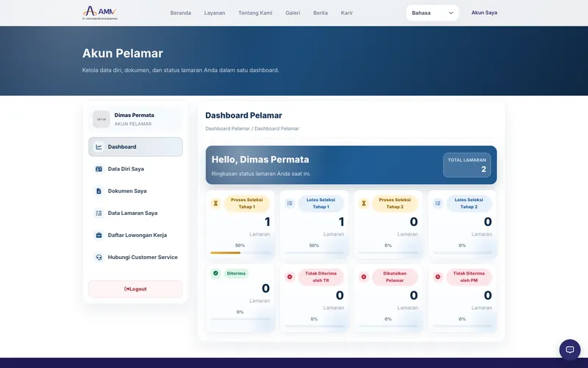
Task: Click the Data Lamaran Saya list icon
Action: pos(98,213)
